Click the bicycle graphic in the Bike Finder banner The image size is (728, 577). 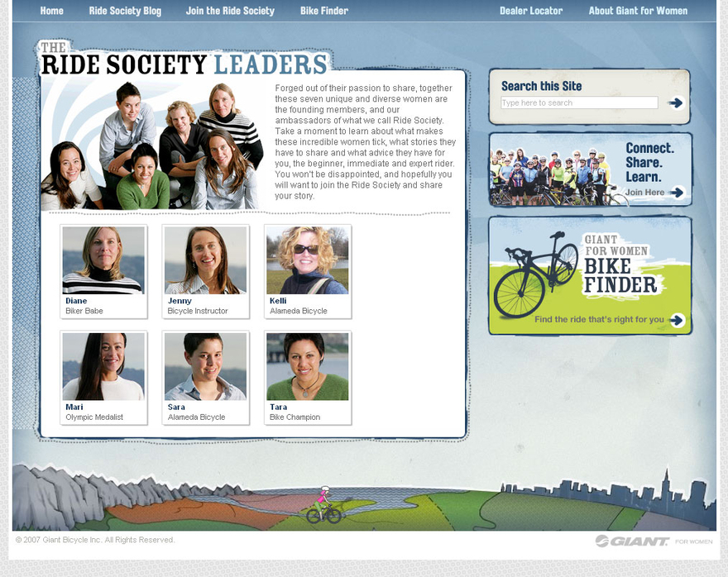coord(536,274)
